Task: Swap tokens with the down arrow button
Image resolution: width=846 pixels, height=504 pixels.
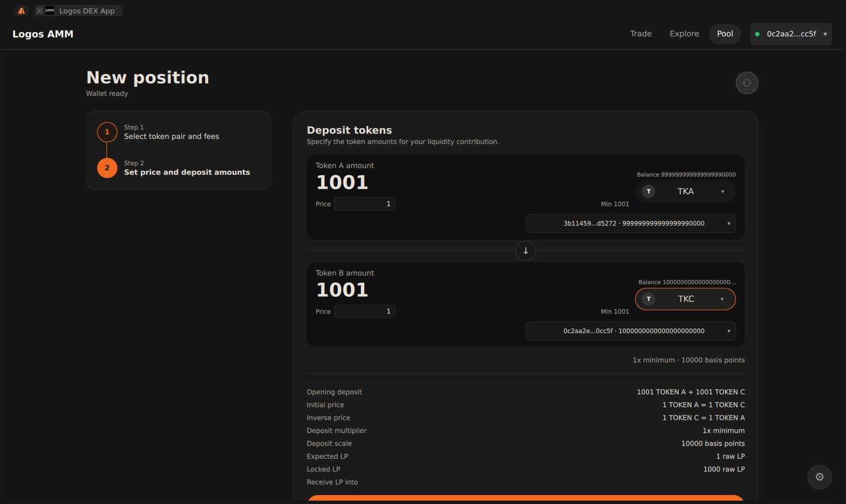Action: [526, 251]
